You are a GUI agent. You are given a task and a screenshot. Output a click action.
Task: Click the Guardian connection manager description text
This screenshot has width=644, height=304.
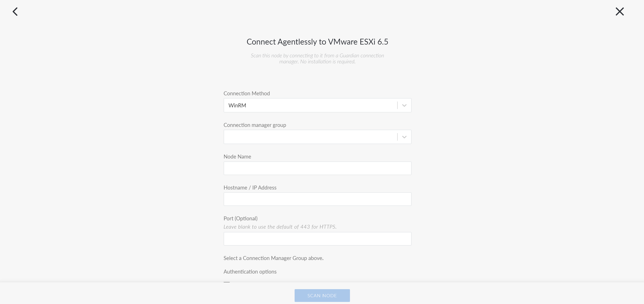click(x=317, y=59)
